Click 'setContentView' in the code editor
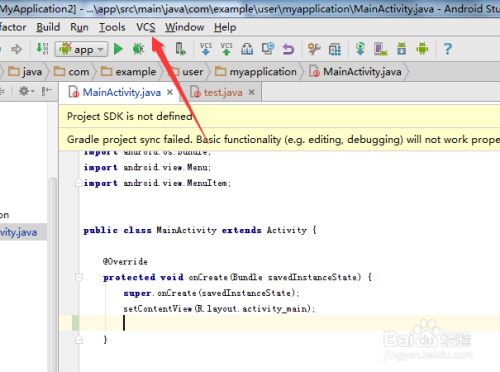This screenshot has width=500, height=372. point(158,309)
